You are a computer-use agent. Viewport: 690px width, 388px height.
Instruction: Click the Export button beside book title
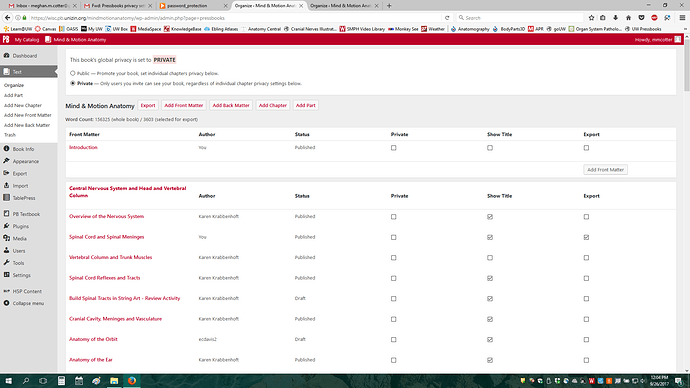148,106
